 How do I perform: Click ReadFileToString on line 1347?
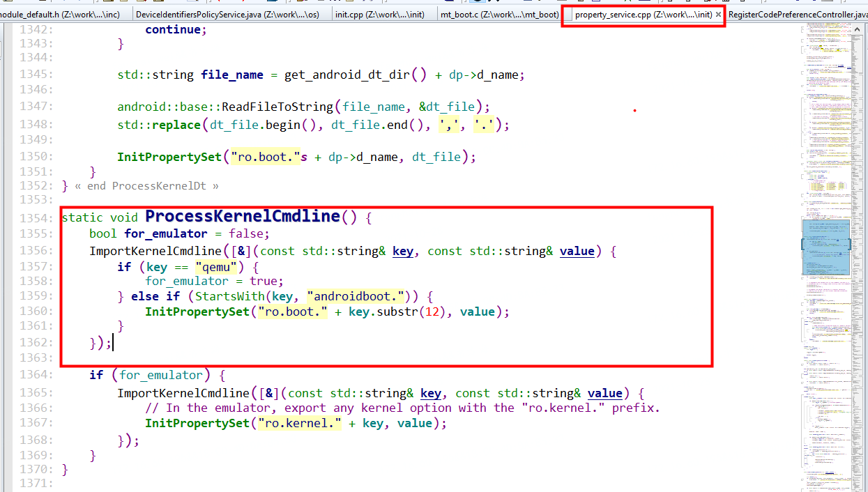click(277, 107)
